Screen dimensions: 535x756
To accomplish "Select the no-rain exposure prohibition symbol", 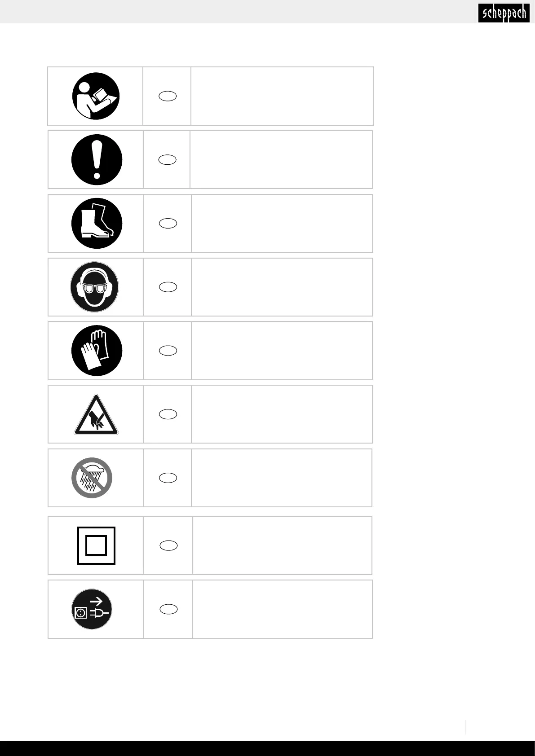I will coord(92,478).
